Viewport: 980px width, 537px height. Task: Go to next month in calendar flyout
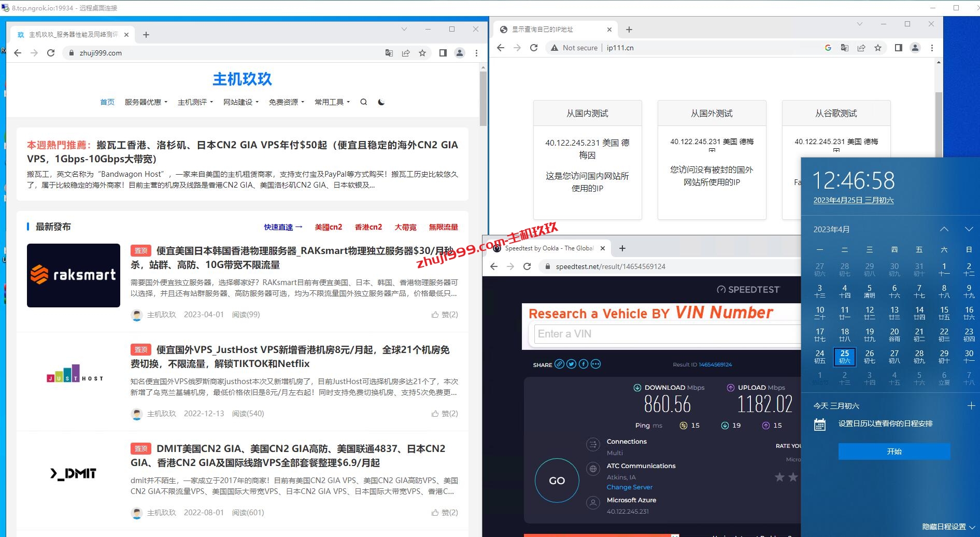(x=969, y=229)
